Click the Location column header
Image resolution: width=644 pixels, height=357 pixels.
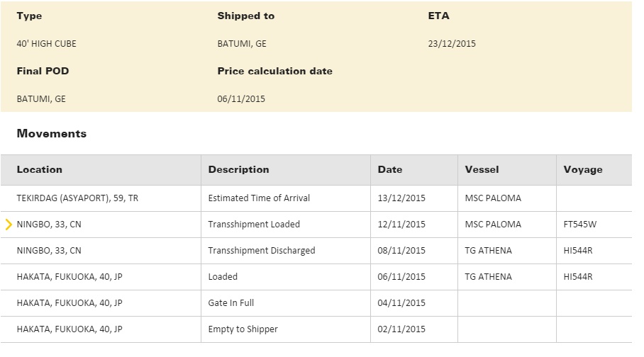pyautogui.click(x=40, y=170)
